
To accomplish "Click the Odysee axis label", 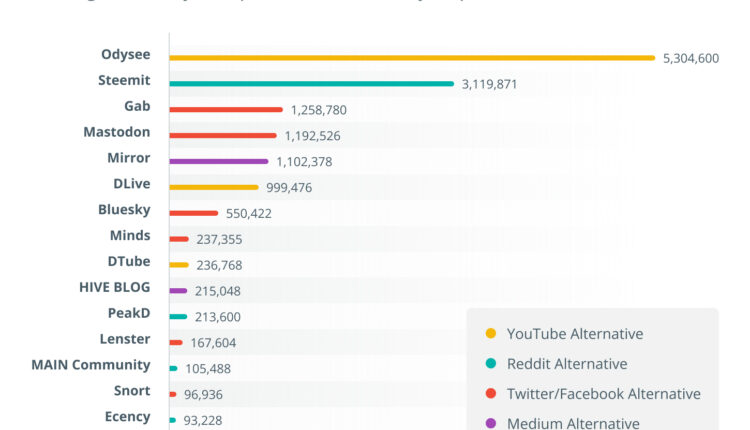I will pos(126,54).
